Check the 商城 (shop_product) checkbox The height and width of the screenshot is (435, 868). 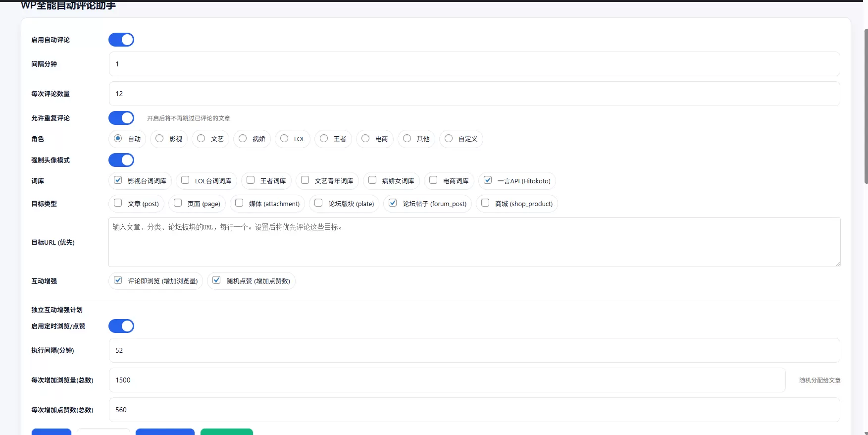coord(485,203)
